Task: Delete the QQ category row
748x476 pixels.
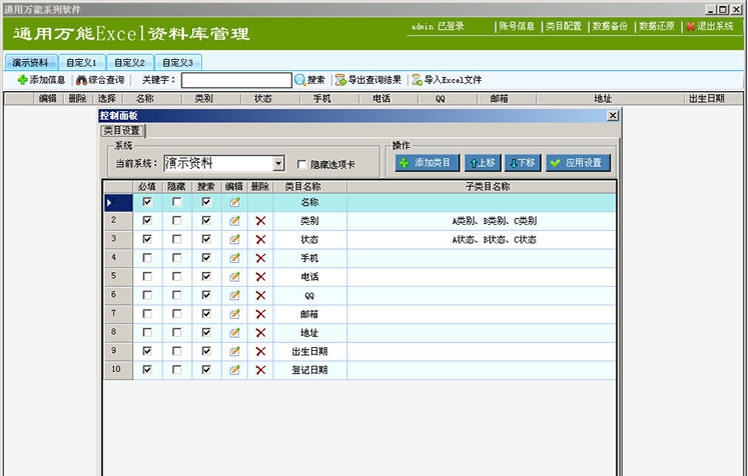Action: (260, 295)
